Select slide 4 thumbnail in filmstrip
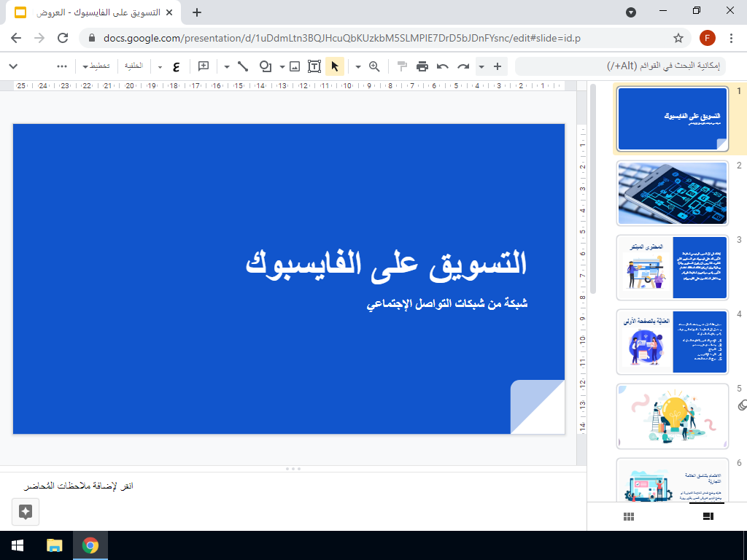 point(672,341)
